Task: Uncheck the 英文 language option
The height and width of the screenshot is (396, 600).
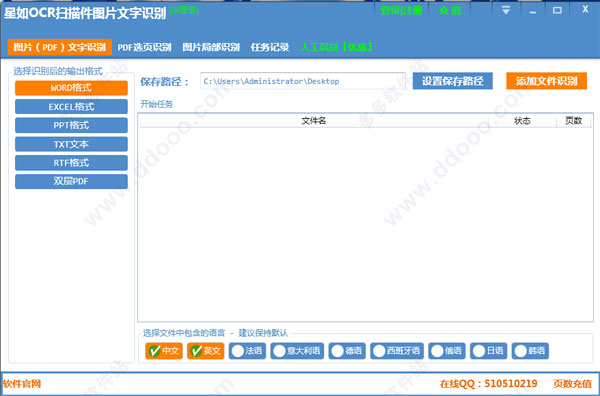Action: click(205, 351)
